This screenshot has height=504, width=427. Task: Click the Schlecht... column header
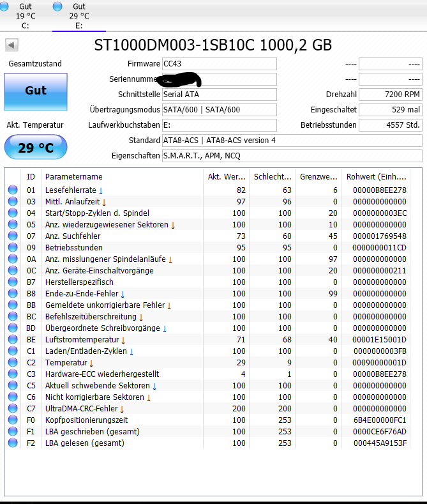tap(273, 176)
